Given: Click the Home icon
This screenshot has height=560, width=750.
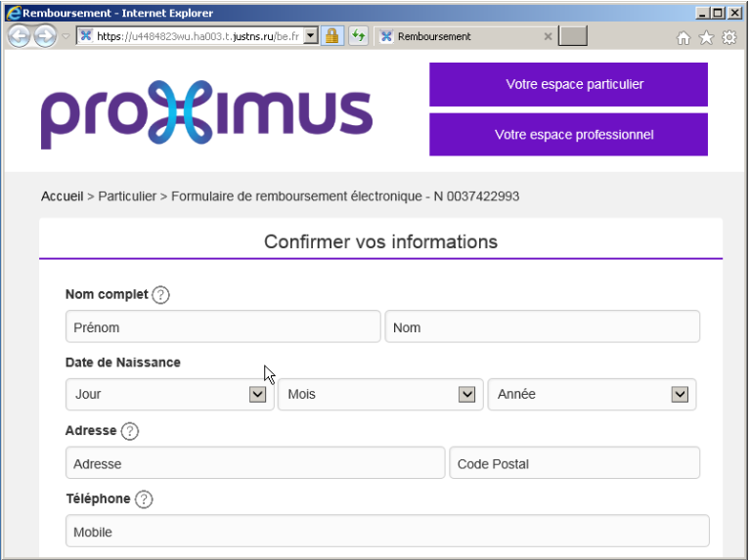Looking at the screenshot, I should (684, 37).
